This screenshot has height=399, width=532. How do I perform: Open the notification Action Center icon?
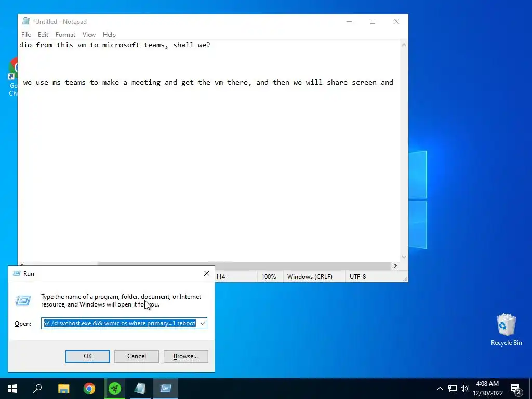516,390
